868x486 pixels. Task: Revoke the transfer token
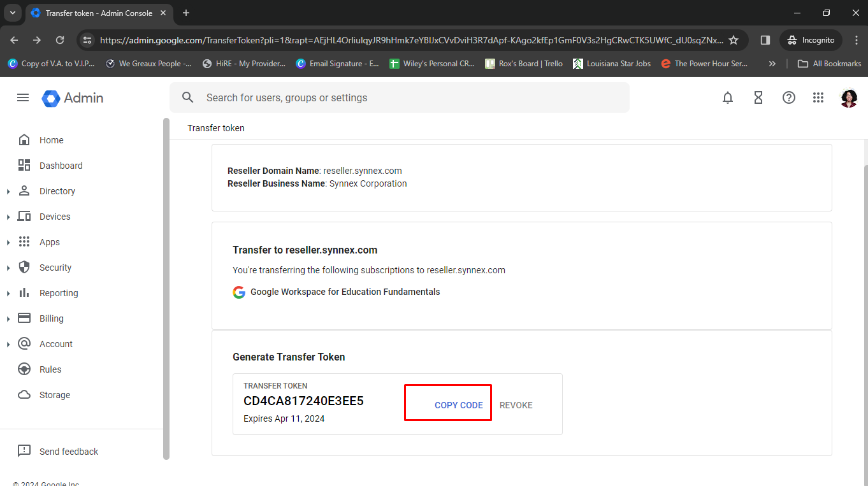point(516,405)
